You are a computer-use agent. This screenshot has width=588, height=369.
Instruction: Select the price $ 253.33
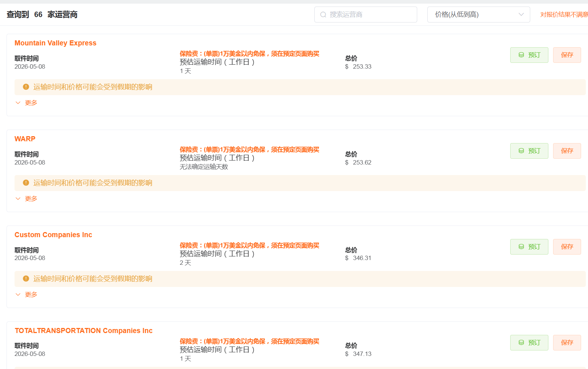(358, 66)
